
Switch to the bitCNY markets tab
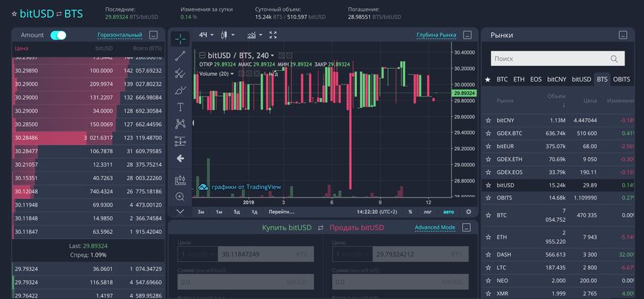pyautogui.click(x=556, y=79)
